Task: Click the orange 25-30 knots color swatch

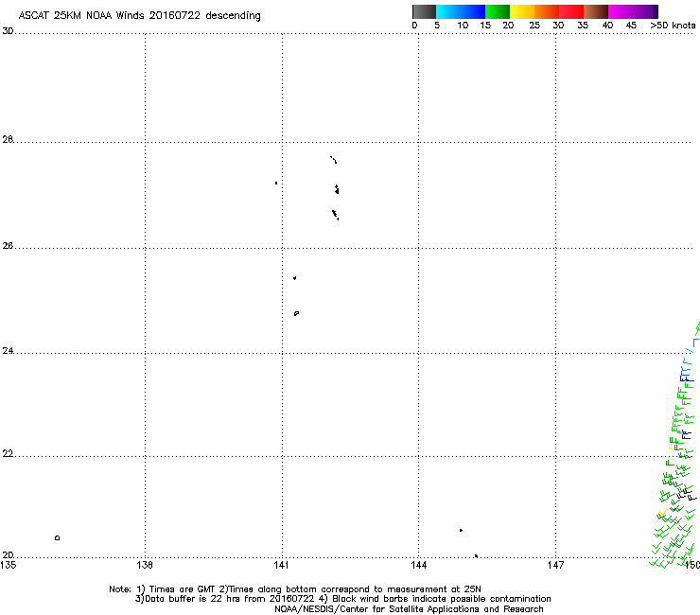Action: pyautogui.click(x=547, y=11)
